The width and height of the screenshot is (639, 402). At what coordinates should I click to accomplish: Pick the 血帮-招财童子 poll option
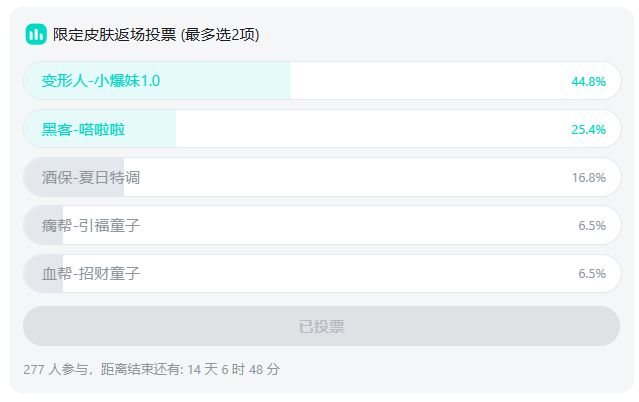322,273
